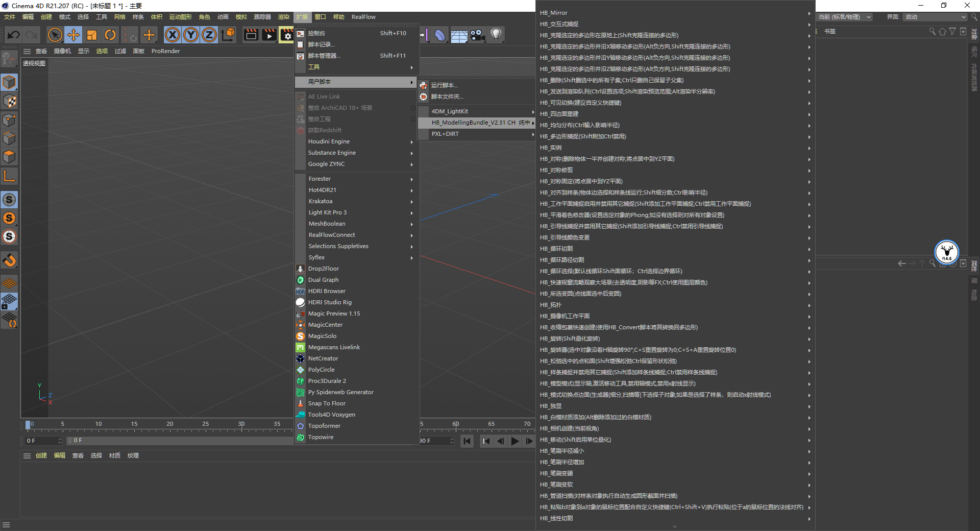Select 脚本管理器... menu entry
The width and height of the screenshot is (980, 531).
(x=357, y=56)
